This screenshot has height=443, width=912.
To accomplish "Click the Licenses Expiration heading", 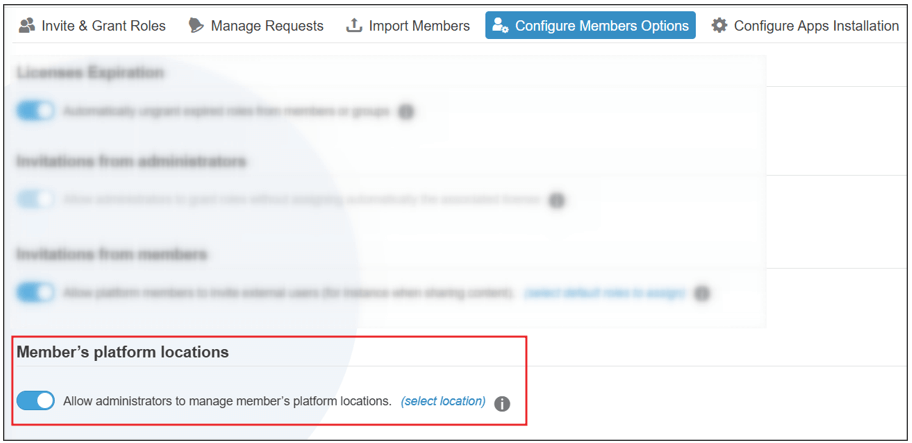I will point(90,73).
